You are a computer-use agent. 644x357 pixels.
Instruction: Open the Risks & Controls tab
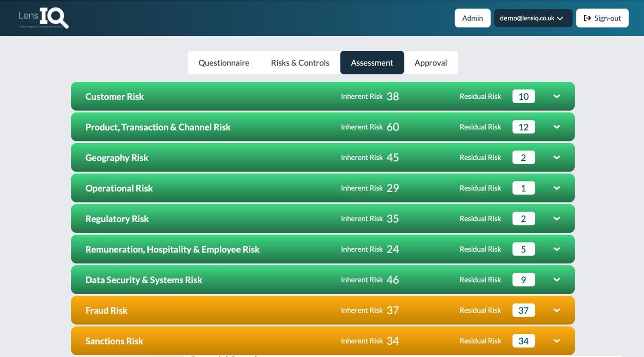pyautogui.click(x=300, y=63)
